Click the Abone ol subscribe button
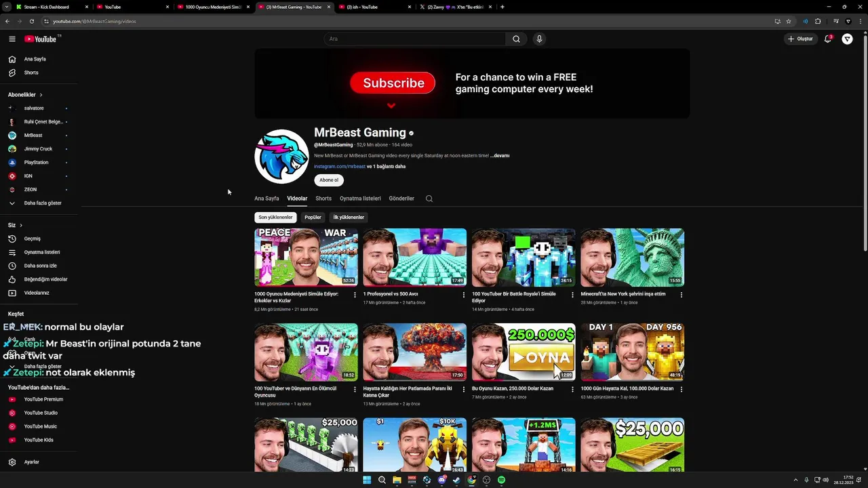 [329, 180]
